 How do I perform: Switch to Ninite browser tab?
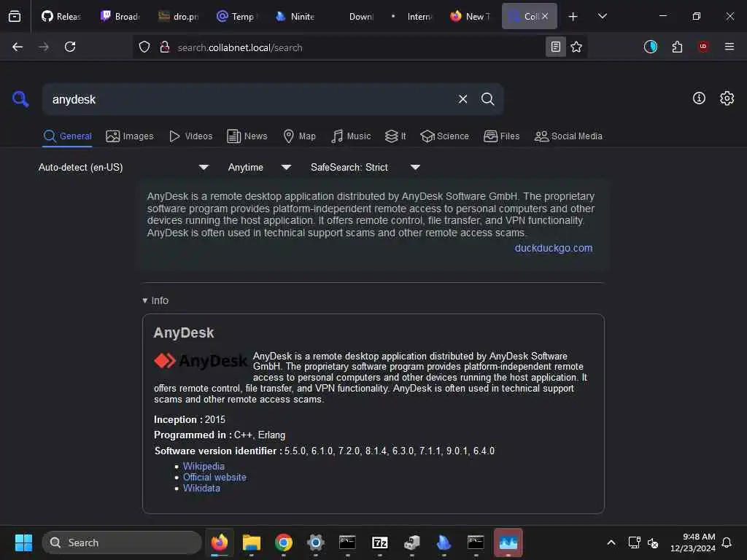tap(295, 16)
